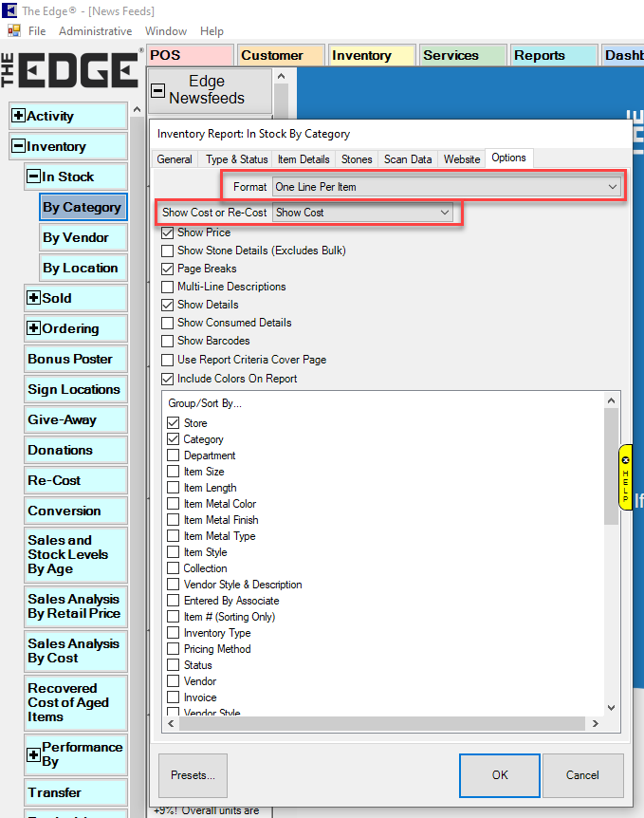Uncheck the Page Breaks option

[x=168, y=269]
